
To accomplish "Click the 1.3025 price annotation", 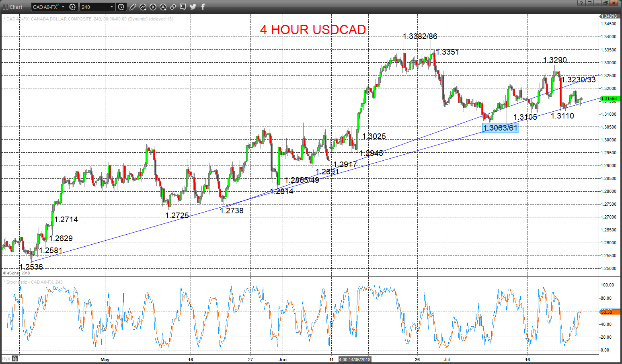I will (x=374, y=136).
